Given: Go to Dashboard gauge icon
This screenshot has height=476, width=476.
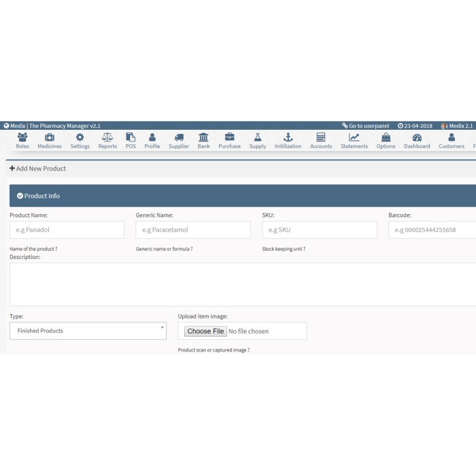Looking at the screenshot, I should (x=417, y=137).
